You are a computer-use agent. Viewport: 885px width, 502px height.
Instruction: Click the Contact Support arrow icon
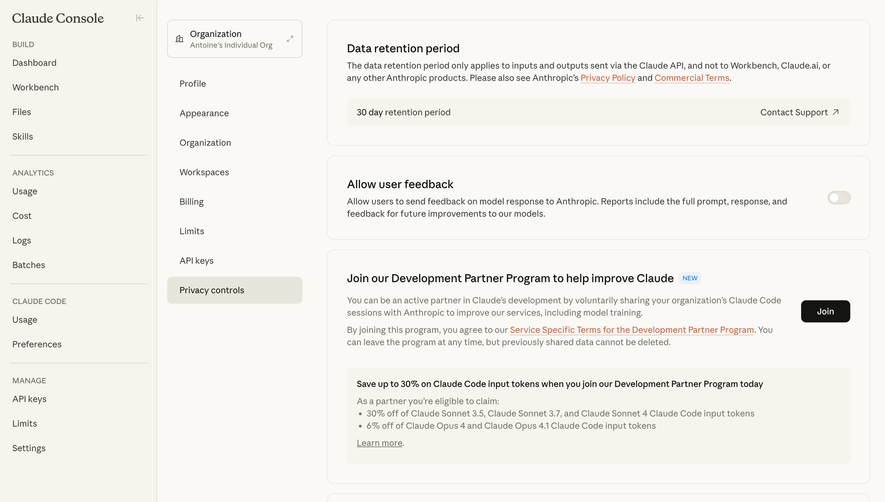[836, 112]
